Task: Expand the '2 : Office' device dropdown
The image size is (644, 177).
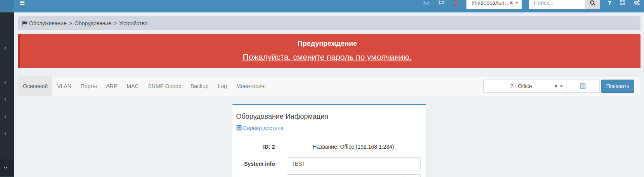Action: pos(561,86)
